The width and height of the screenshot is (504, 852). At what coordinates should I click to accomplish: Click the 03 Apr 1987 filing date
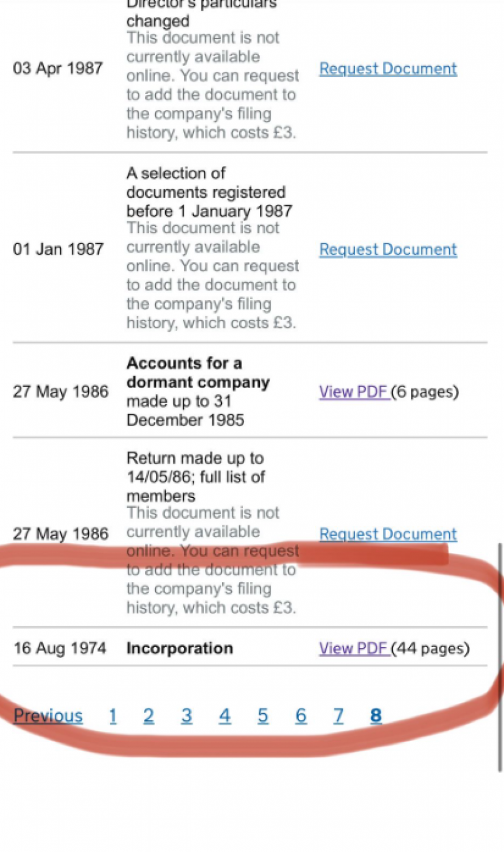point(58,69)
